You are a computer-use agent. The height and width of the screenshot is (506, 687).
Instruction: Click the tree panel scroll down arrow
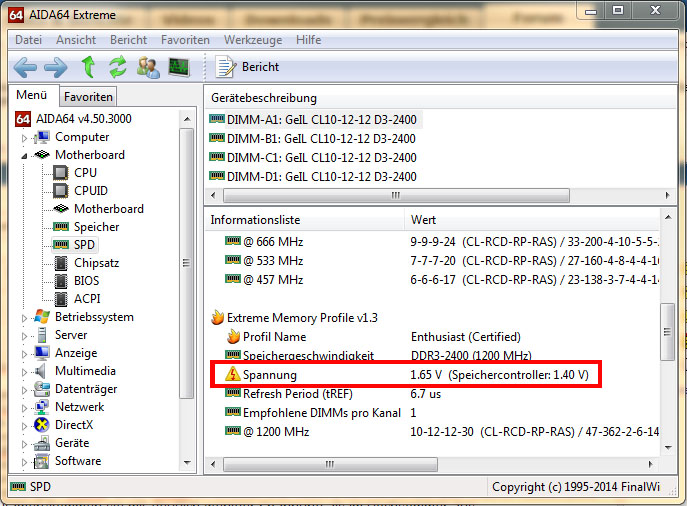[x=187, y=463]
